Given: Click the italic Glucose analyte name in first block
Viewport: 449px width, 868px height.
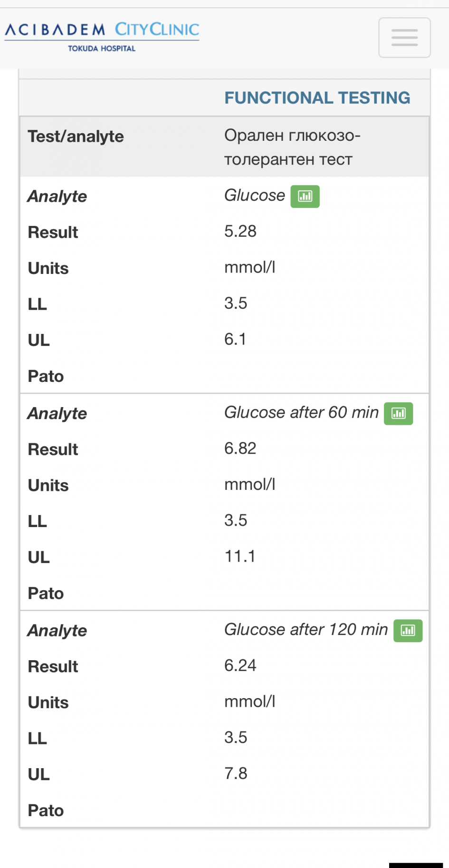Looking at the screenshot, I should pyautogui.click(x=255, y=195).
